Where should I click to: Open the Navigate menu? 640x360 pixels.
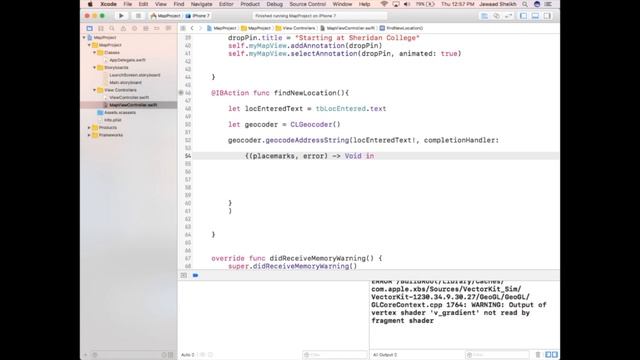tap(201, 4)
